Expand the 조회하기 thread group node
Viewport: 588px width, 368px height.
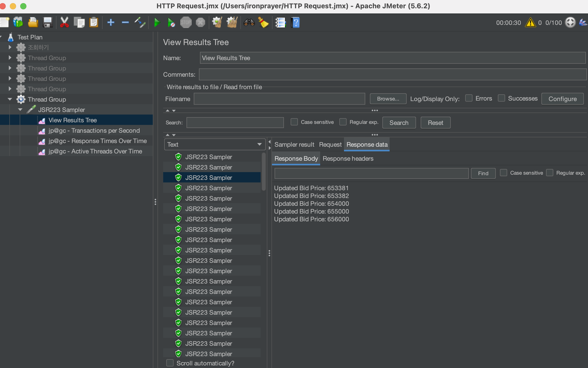tap(10, 47)
